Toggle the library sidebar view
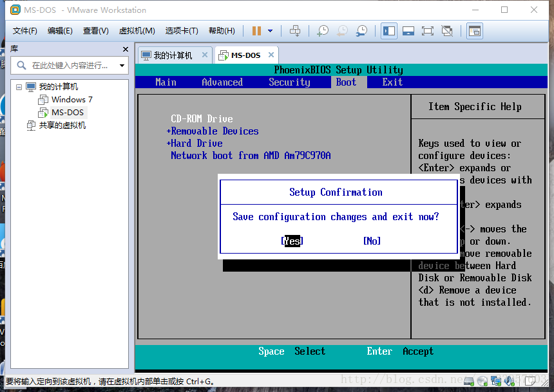 tap(389, 31)
